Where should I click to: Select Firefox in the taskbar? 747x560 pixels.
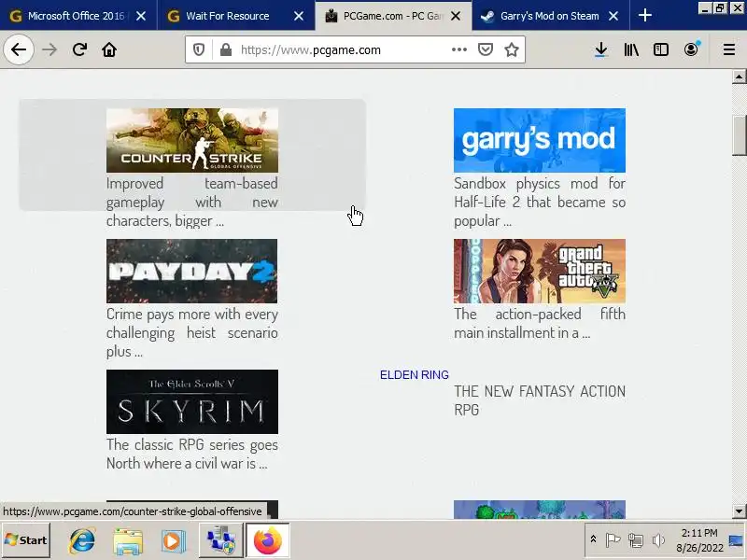pos(267,540)
